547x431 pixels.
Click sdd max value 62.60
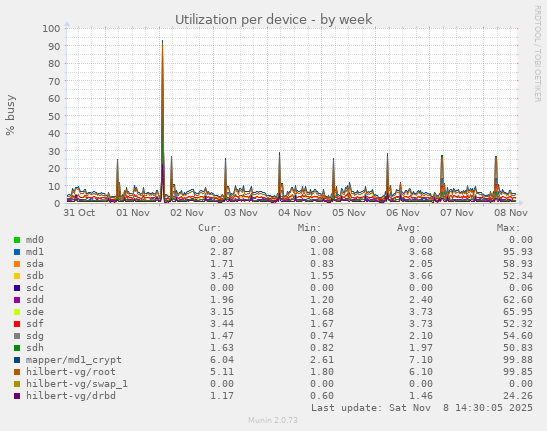point(518,300)
